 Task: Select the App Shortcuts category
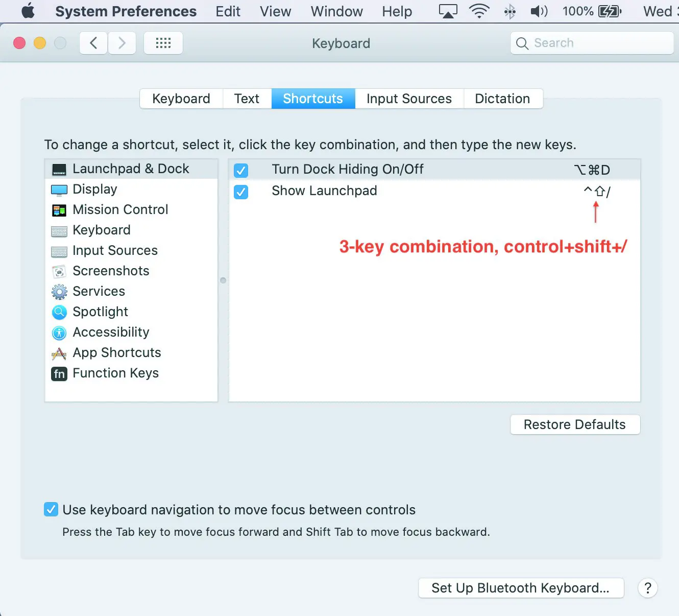tap(132, 353)
